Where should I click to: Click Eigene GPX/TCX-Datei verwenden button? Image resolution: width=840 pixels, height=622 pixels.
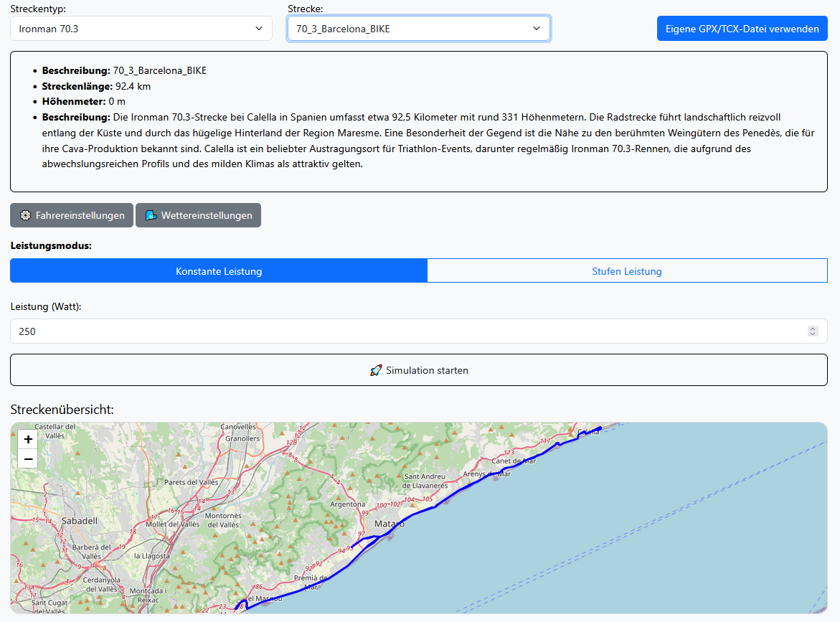tap(742, 29)
